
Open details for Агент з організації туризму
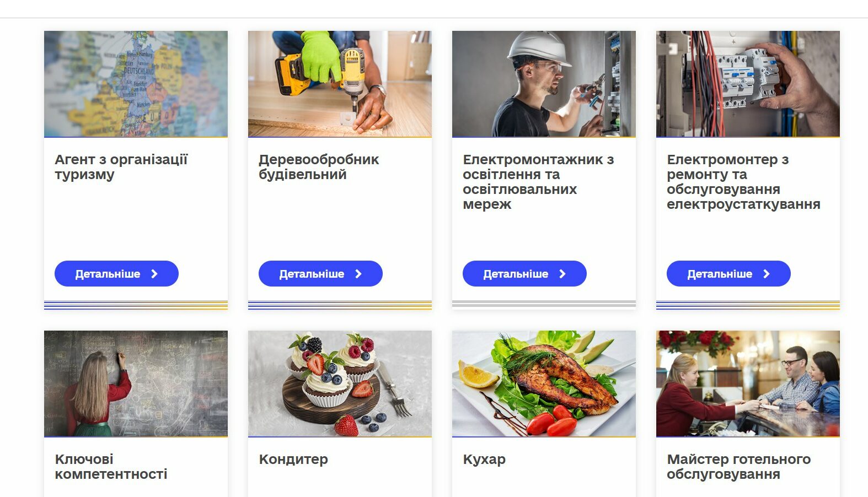click(116, 274)
